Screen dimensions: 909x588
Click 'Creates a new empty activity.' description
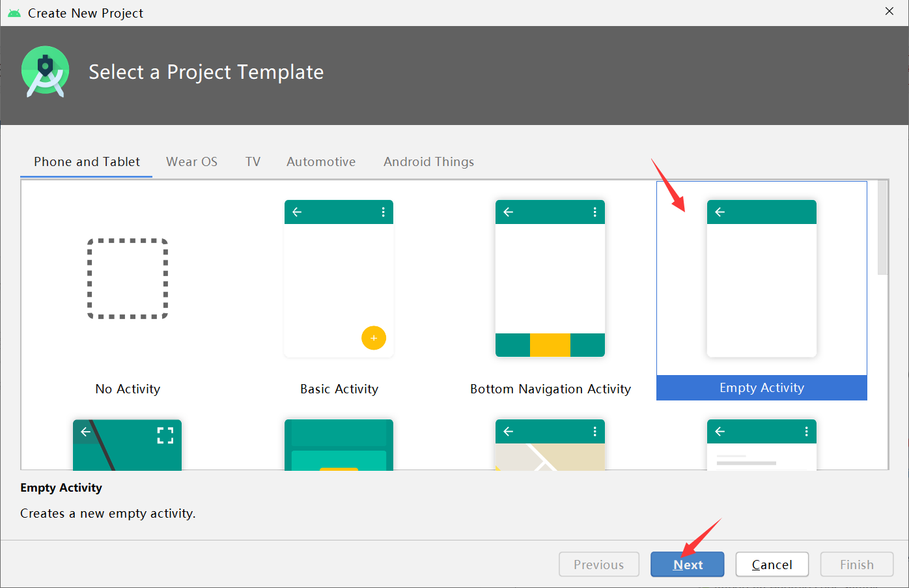point(108,513)
